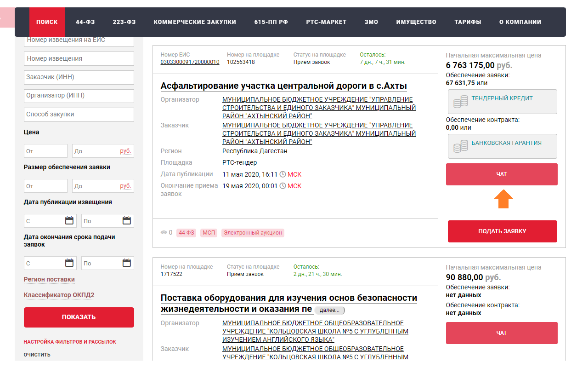Focus the Цена 'До' field
Viewport: 588px width, 368px height.
click(x=103, y=151)
